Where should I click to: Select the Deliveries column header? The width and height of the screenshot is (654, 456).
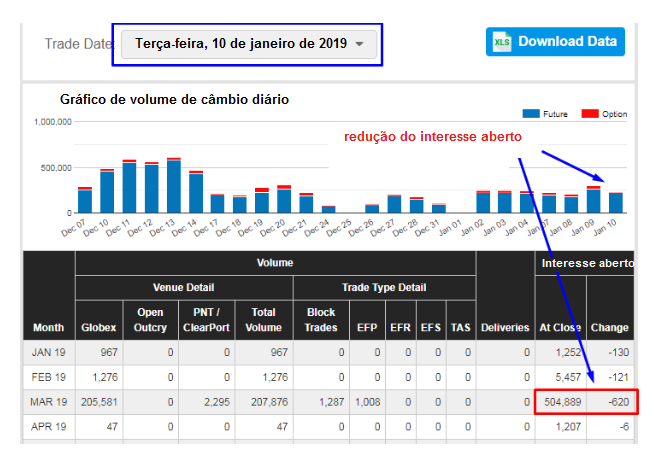(x=505, y=326)
